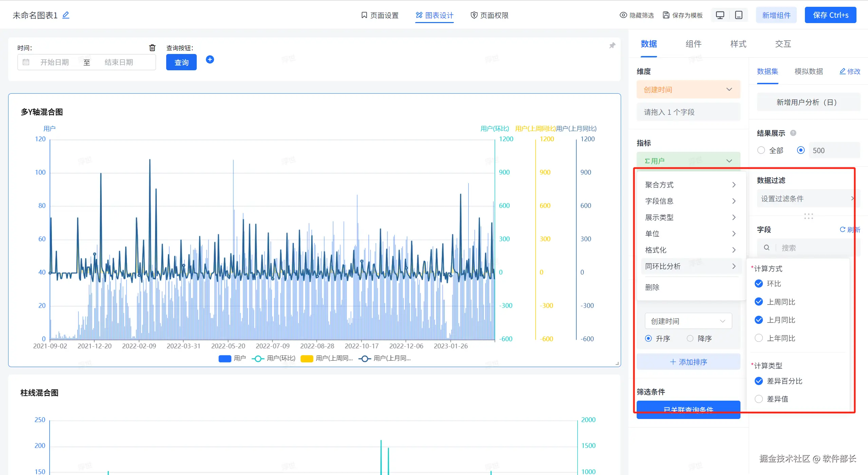Click the pin icon on filter bar

[612, 45]
